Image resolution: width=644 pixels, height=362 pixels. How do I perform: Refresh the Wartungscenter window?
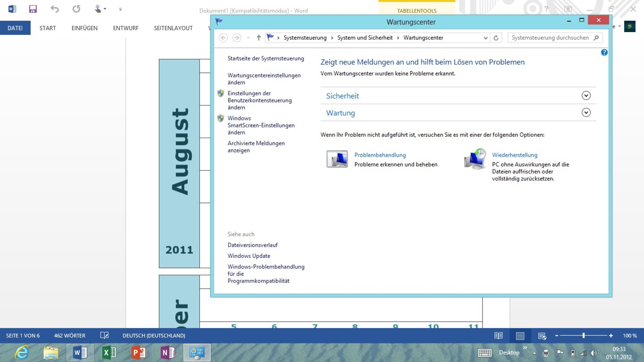coord(496,38)
